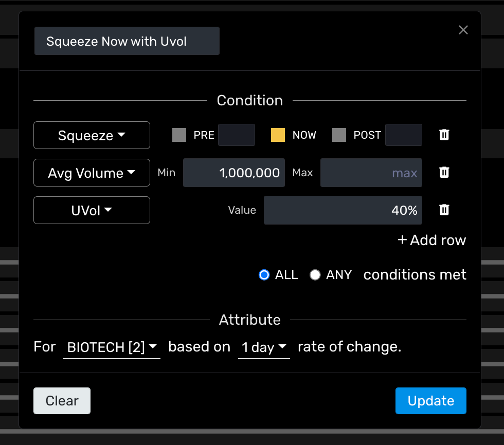Image resolution: width=504 pixels, height=445 pixels.
Task: Expand the BIOTECH [2] watchlist dropdown
Action: click(112, 347)
